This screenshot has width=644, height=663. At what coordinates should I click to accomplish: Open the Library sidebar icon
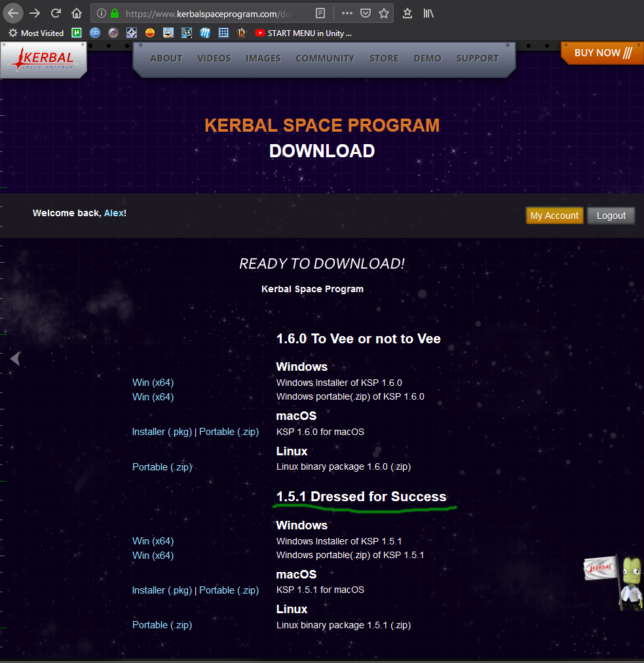(x=428, y=13)
